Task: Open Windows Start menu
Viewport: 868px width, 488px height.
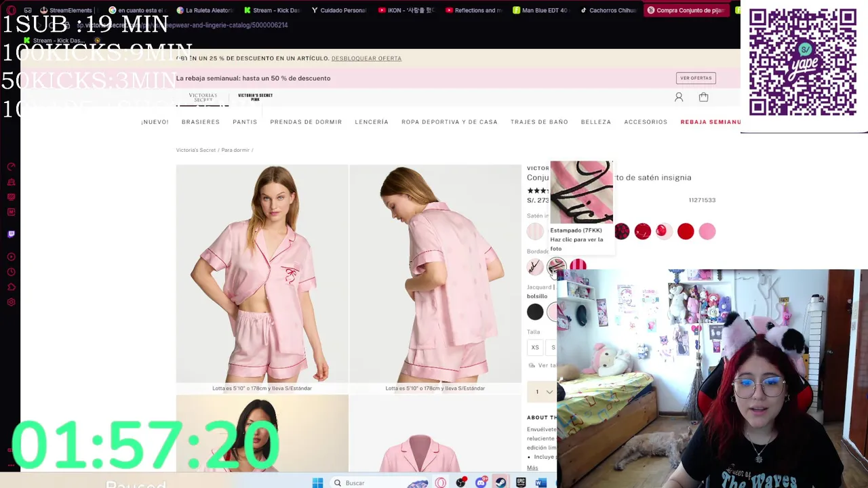Action: pyautogui.click(x=317, y=483)
